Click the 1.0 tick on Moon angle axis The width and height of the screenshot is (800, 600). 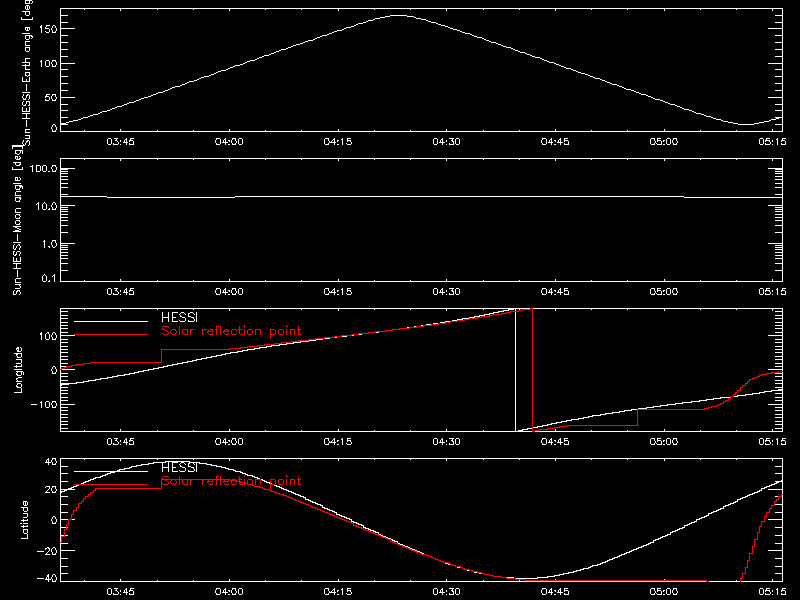point(49,244)
